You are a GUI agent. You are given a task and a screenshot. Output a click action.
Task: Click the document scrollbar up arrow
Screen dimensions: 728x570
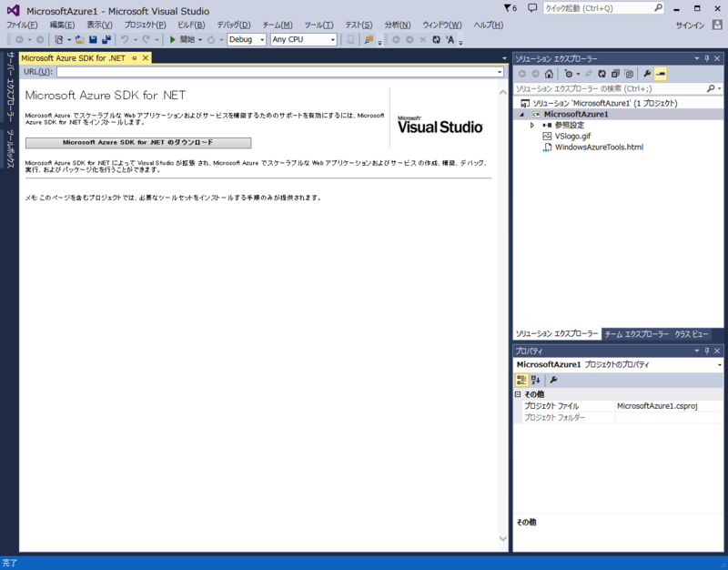pos(503,92)
